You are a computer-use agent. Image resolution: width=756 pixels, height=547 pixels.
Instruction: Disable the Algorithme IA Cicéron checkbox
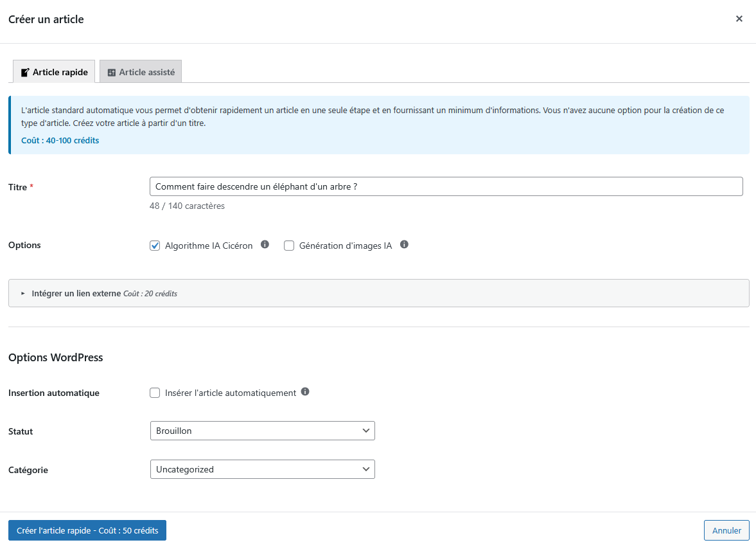(x=155, y=245)
